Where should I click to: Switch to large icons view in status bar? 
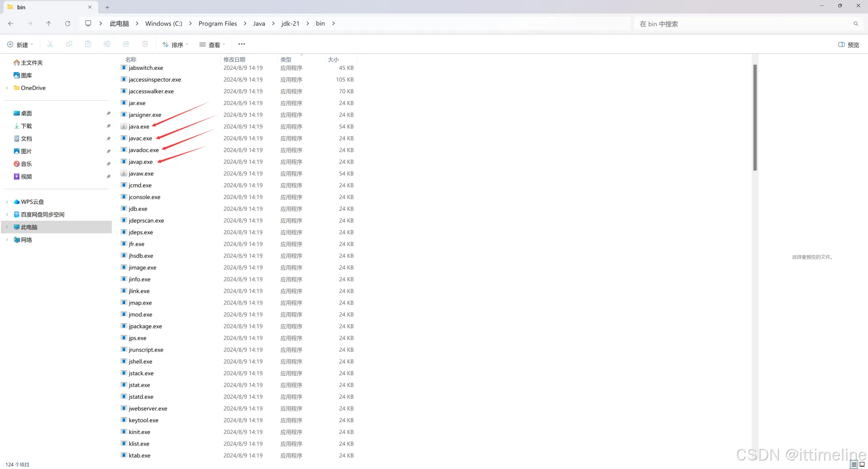point(862,464)
